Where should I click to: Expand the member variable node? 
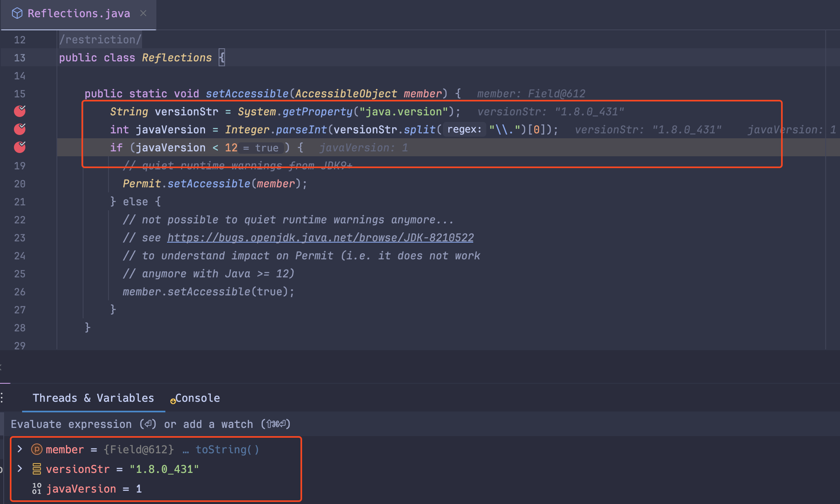click(19, 449)
